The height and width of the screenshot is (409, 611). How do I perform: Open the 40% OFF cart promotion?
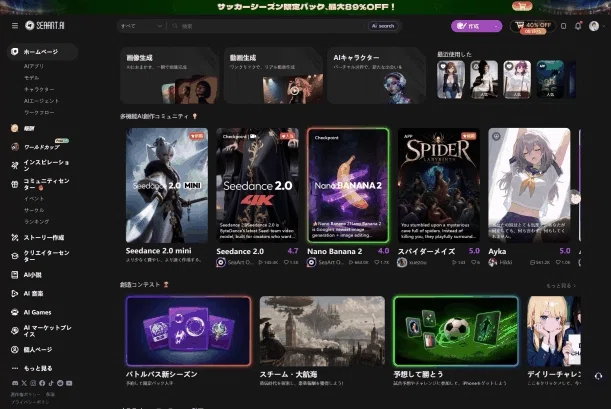click(533, 26)
